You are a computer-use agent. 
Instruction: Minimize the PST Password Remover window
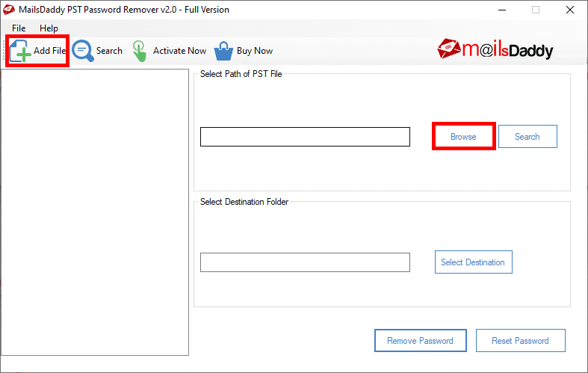pos(501,10)
